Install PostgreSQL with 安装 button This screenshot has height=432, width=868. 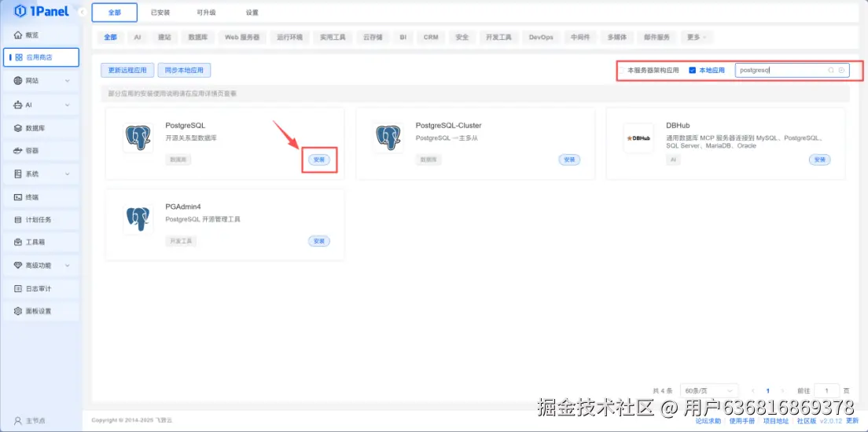click(319, 159)
